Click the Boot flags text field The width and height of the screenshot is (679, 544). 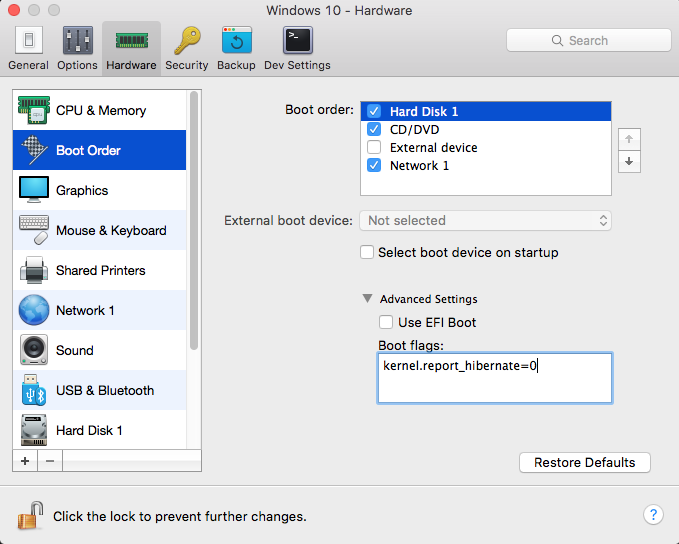[x=494, y=378]
